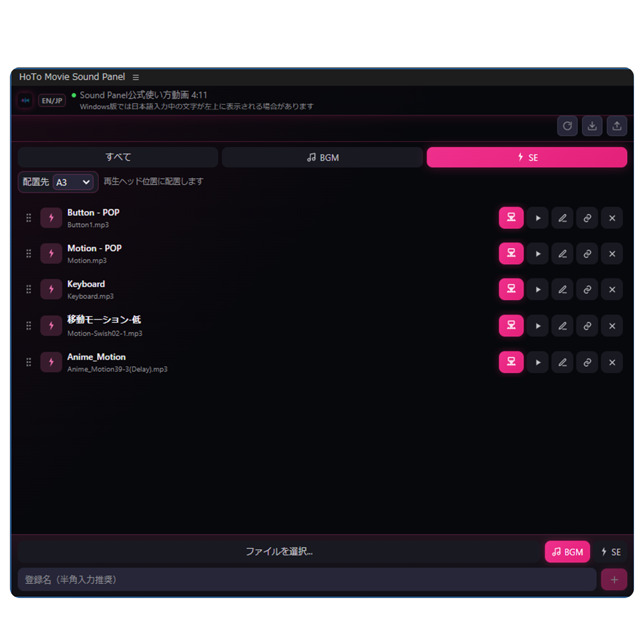This screenshot has width=644, height=644.
Task: Edit the Keyboard entry
Action: coord(562,289)
